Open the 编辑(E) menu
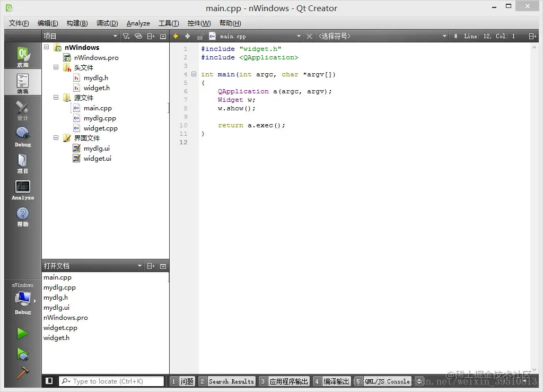543x392 pixels. (48, 23)
